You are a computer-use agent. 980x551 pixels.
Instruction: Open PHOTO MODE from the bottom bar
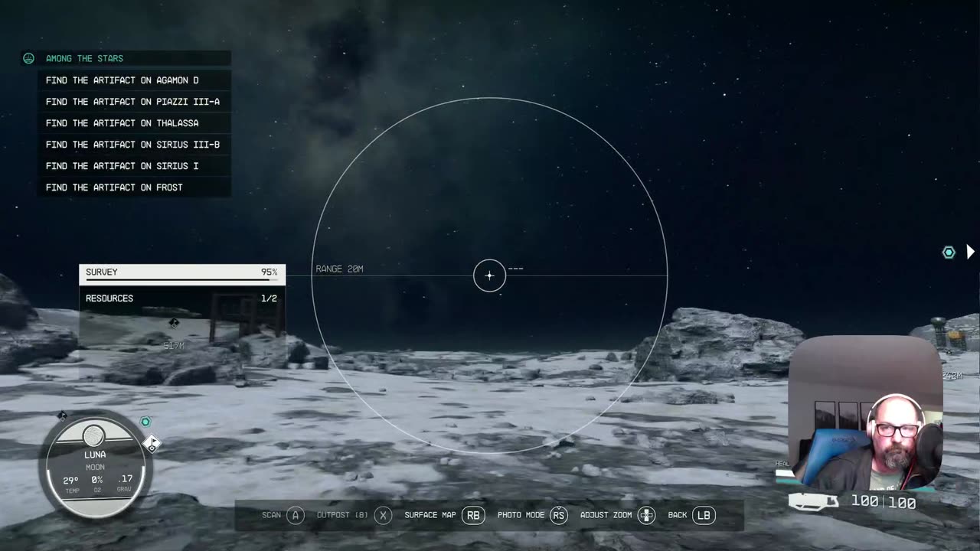point(521,515)
